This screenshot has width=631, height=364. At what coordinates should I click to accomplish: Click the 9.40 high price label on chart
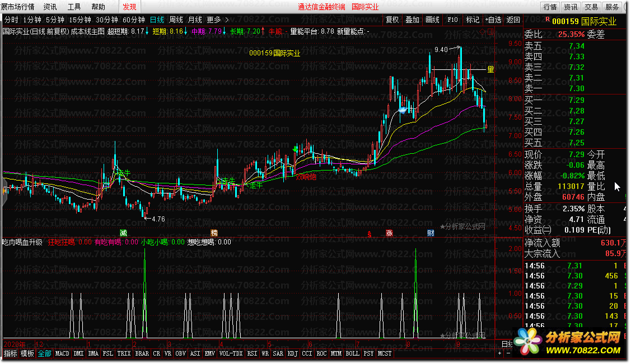[441, 50]
